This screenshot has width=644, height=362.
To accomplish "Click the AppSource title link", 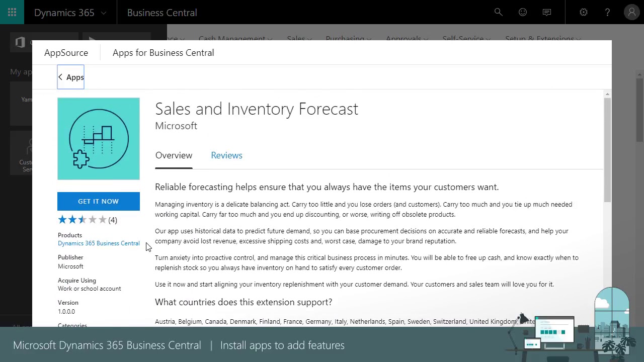I will [x=66, y=53].
